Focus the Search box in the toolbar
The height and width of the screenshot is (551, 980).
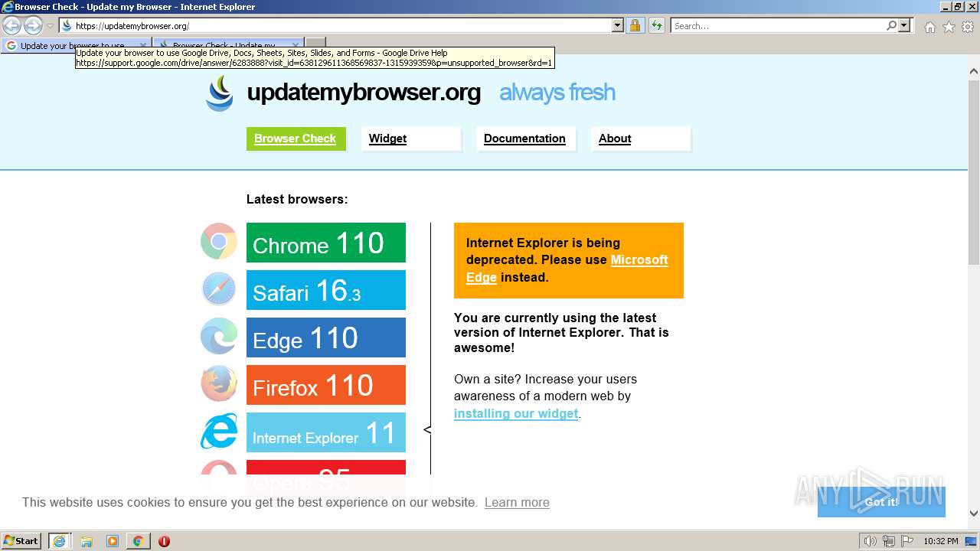pos(778,25)
